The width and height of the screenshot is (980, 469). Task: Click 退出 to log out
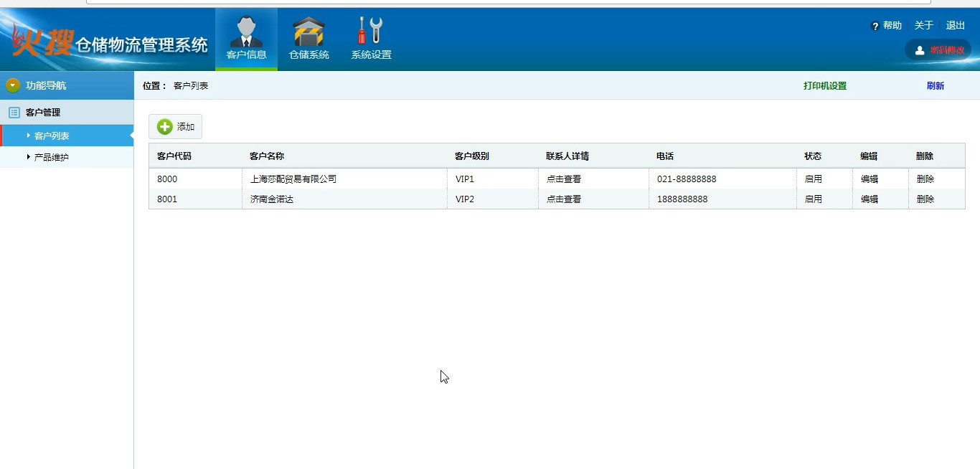(955, 26)
